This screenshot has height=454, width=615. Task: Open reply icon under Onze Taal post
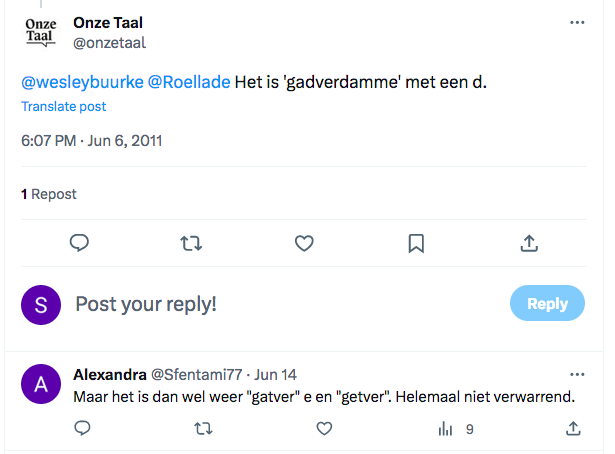click(x=79, y=243)
